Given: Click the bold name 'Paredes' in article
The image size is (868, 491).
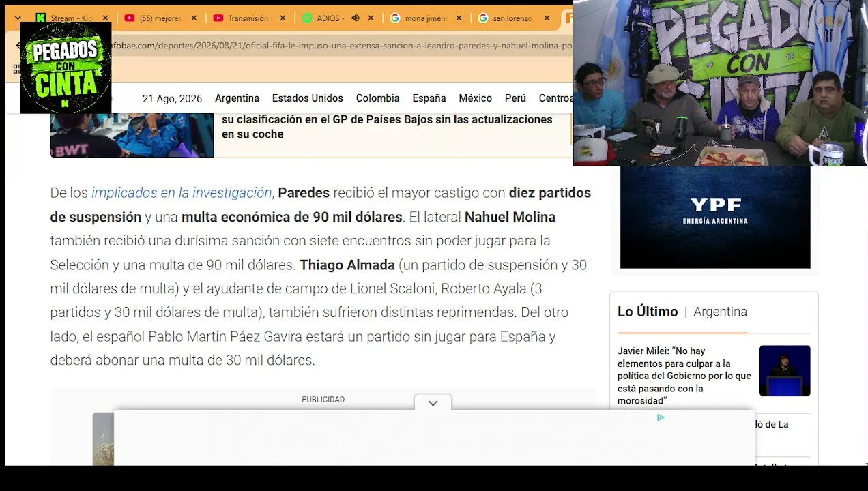Looking at the screenshot, I should coord(304,193).
